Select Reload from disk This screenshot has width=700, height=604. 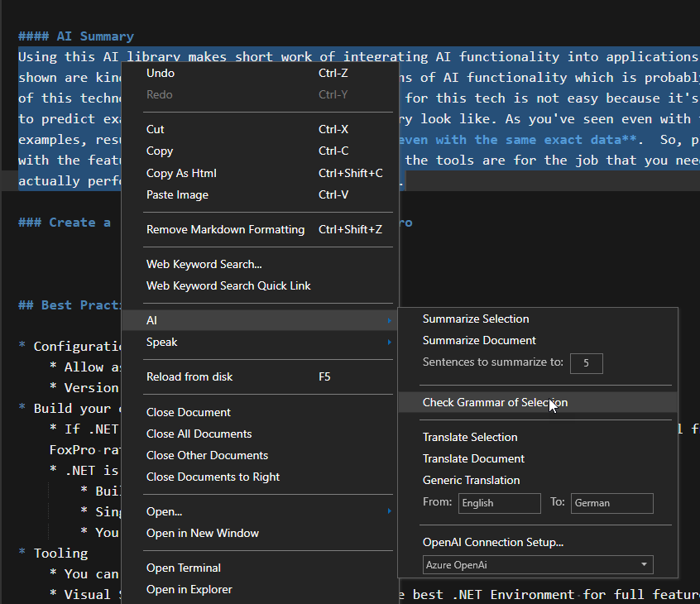point(189,376)
